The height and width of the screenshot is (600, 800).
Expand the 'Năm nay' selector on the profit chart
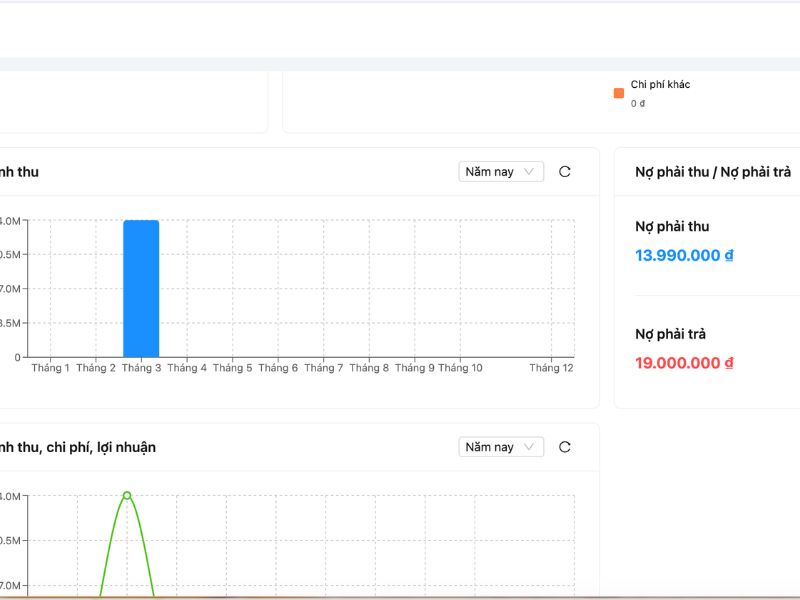[x=501, y=447]
